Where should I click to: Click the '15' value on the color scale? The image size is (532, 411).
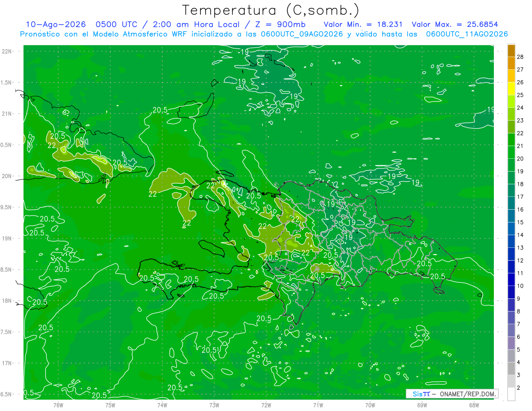click(x=520, y=222)
